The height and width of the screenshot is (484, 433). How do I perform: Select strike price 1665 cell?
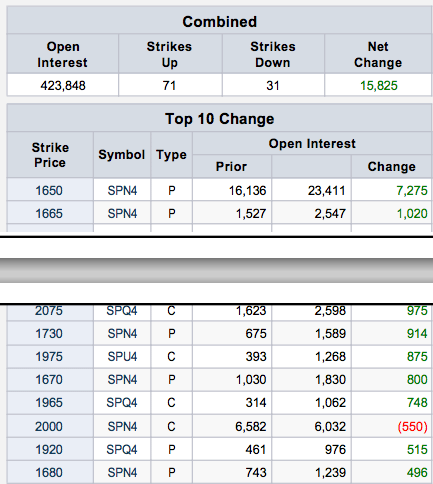pyautogui.click(x=50, y=213)
